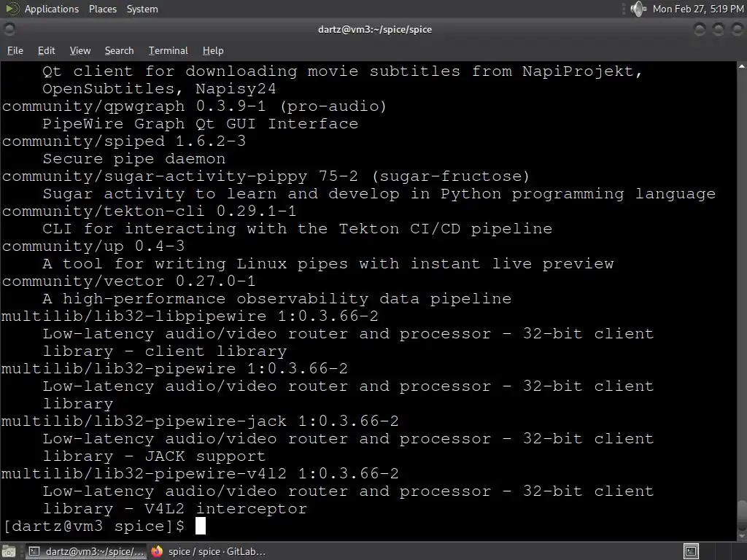Click the text multilib/lib32-pipewire 1:0.3.66-2
Screen dimensions: 747x560
coord(174,368)
